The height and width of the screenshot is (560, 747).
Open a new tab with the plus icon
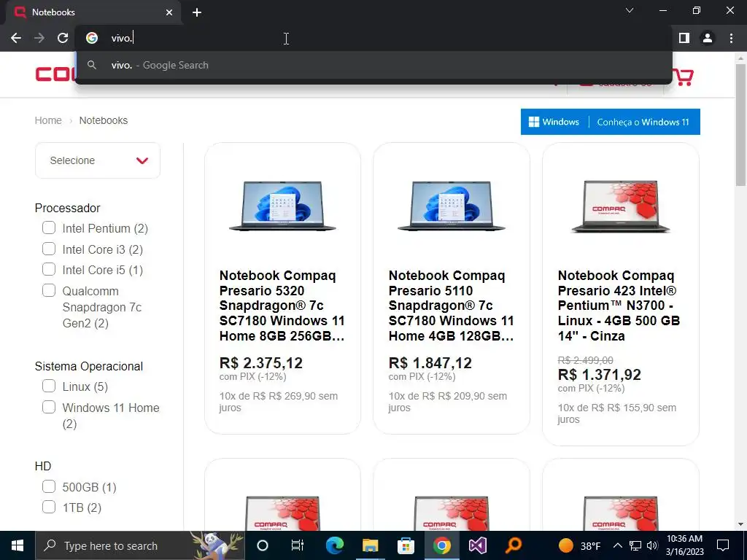(x=197, y=12)
